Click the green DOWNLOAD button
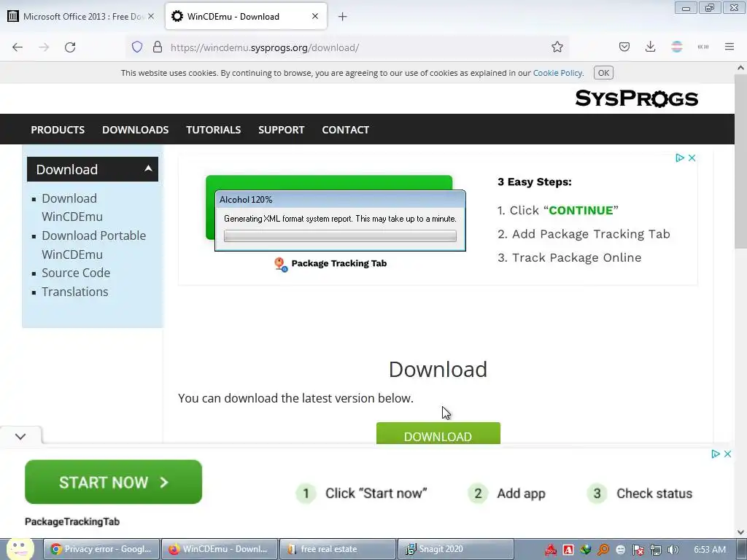This screenshot has width=747, height=560. coord(438,433)
